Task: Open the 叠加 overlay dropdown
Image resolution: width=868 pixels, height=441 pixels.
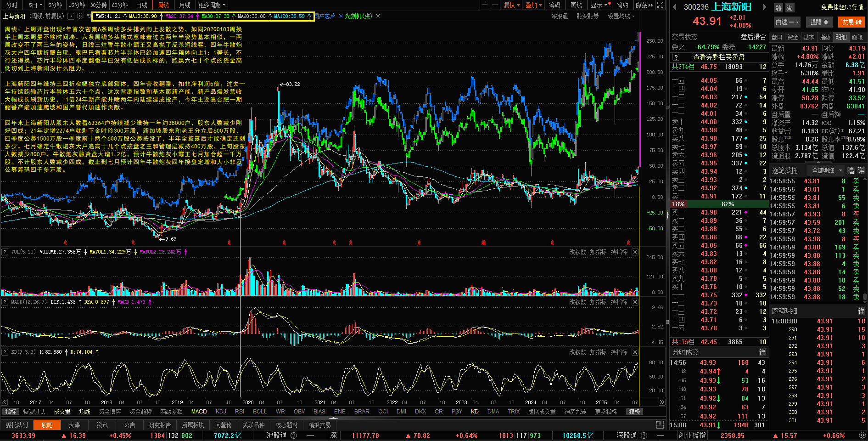Action: coord(534,5)
